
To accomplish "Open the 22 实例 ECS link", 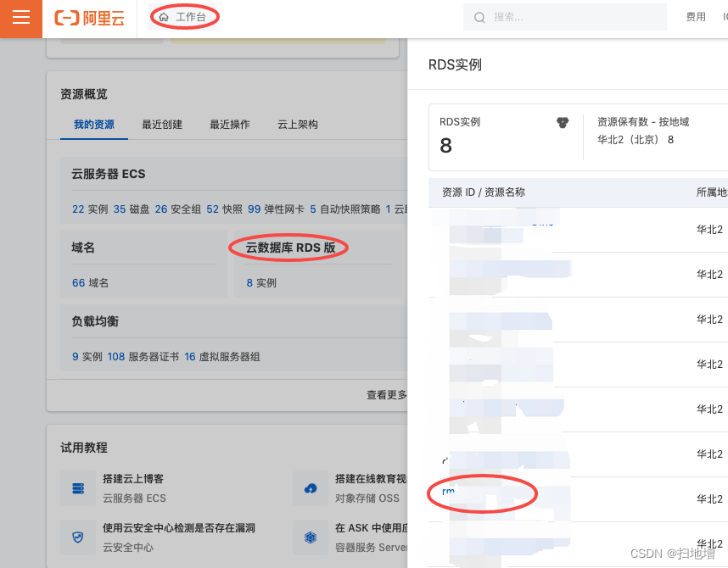I will [90, 209].
